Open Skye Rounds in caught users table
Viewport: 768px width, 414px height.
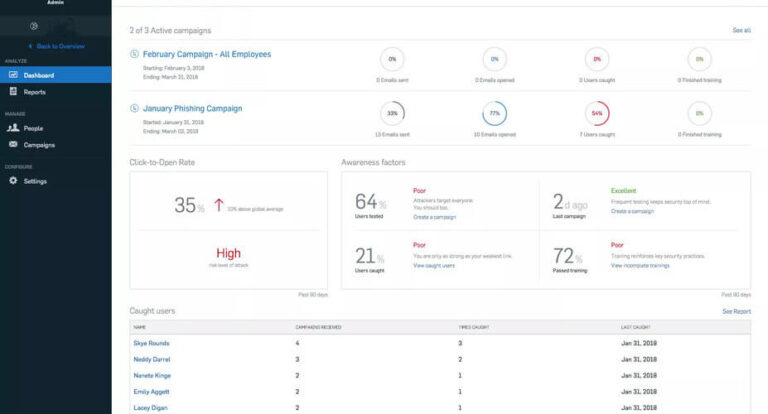point(152,343)
